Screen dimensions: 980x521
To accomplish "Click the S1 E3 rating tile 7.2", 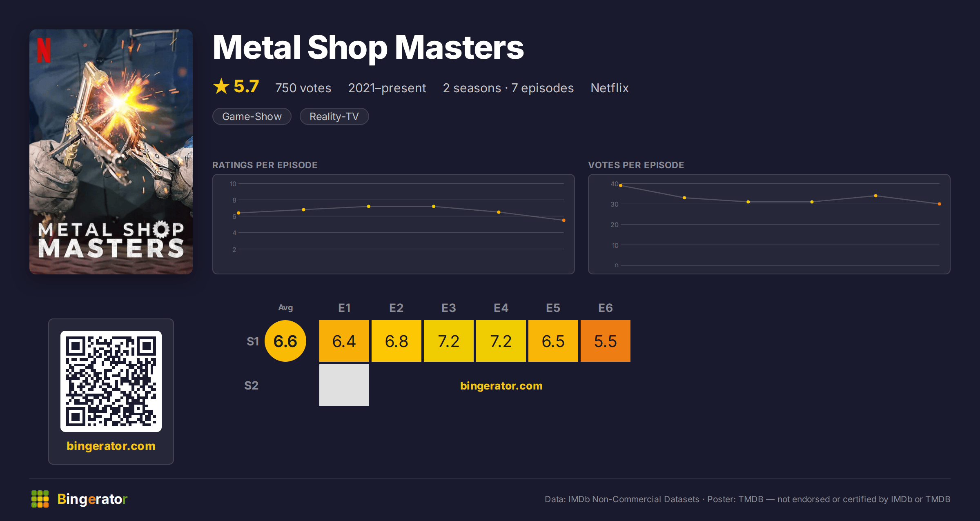I will [x=449, y=341].
